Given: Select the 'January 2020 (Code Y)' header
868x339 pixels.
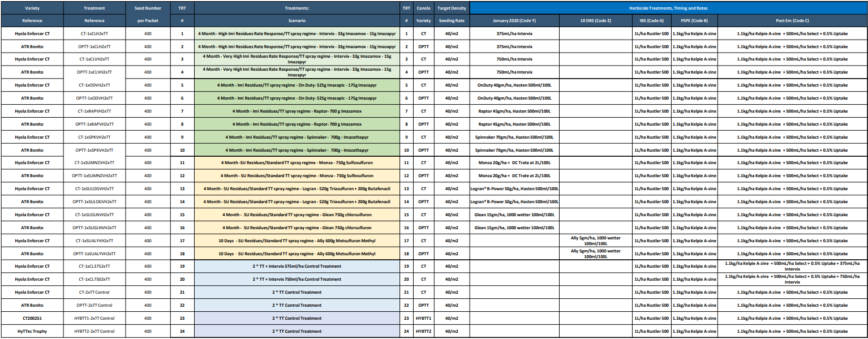Looking at the screenshot, I should tap(514, 20).
